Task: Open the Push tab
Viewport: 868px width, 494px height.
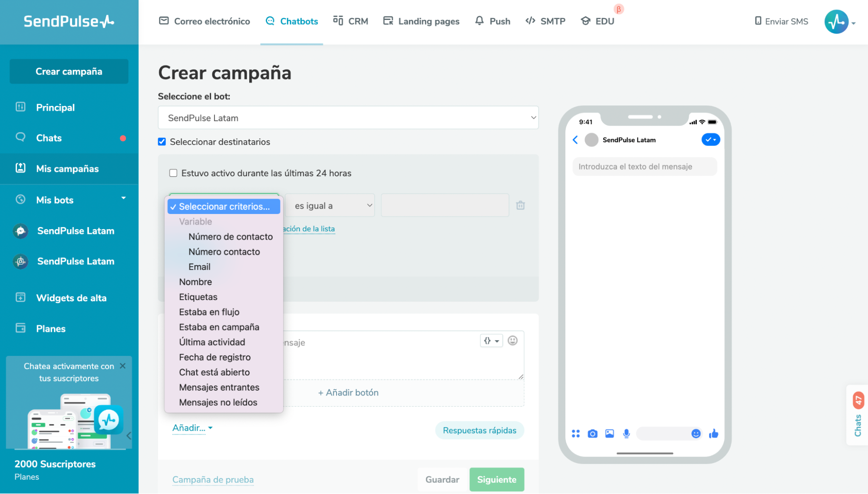Action: click(492, 21)
